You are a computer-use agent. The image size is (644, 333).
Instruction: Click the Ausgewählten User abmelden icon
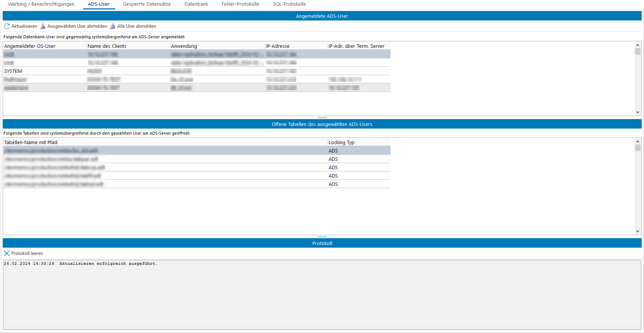43,26
